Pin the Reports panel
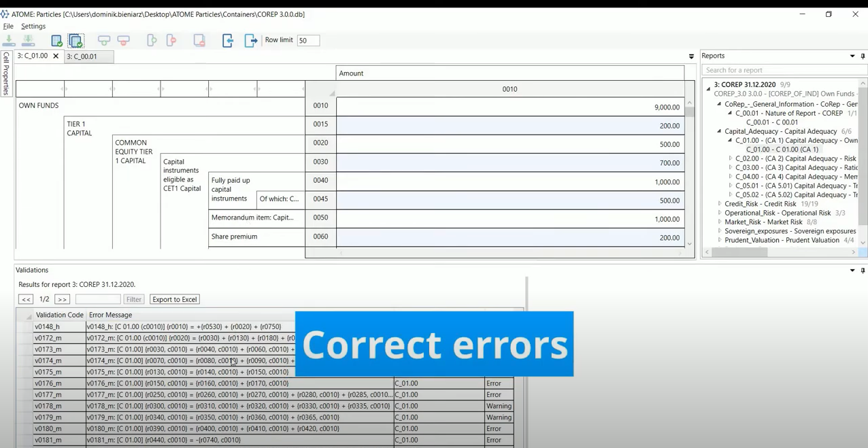The width and height of the screenshot is (868, 448). 863,56
